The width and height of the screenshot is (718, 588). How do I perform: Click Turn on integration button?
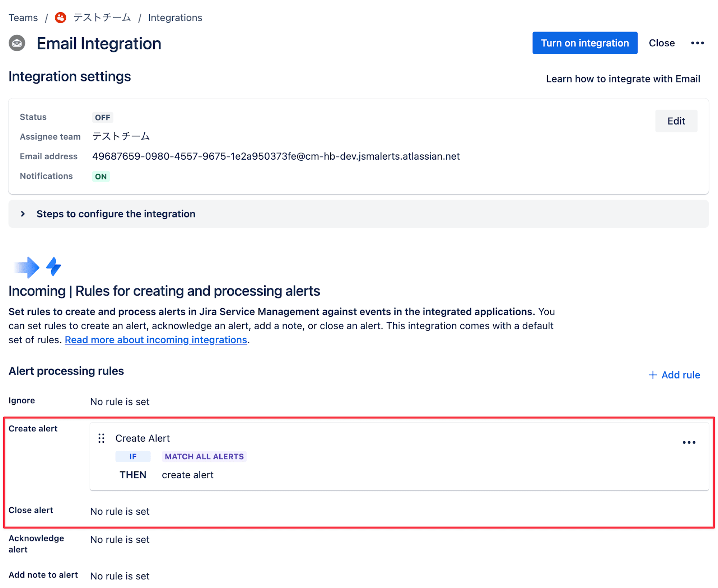coord(585,42)
